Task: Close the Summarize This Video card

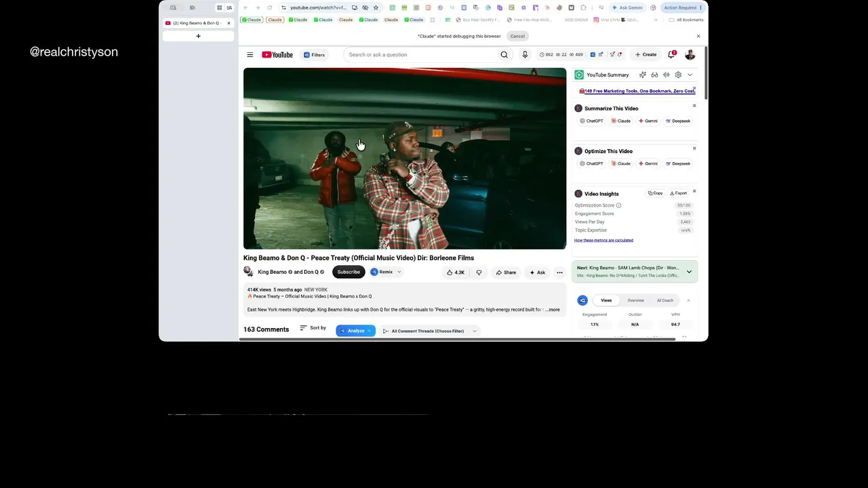Action: click(694, 106)
